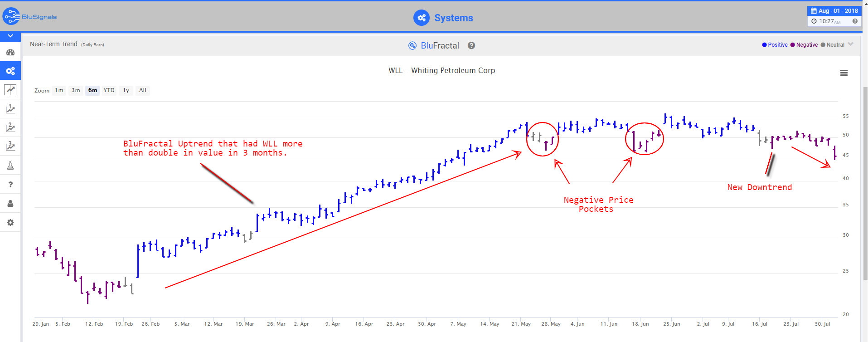Screen dimensions: 868x342
Task: Click the help icon beside BluFractal title
Action: (471, 45)
